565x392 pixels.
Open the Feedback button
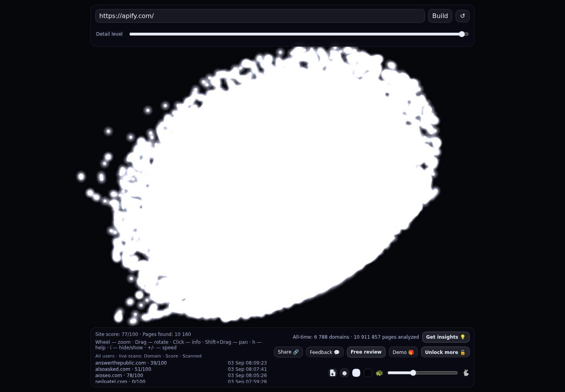coord(325,352)
